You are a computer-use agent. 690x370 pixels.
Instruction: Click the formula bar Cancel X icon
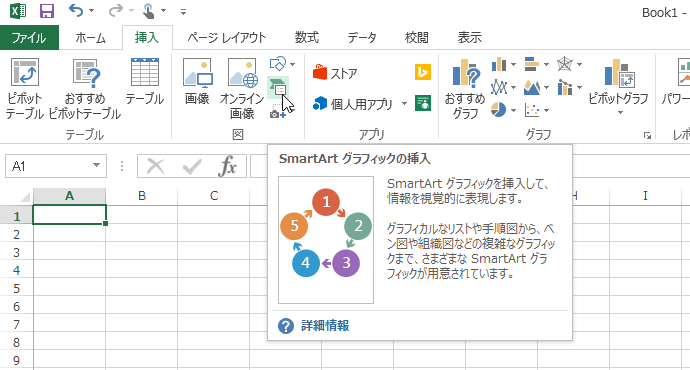(155, 167)
